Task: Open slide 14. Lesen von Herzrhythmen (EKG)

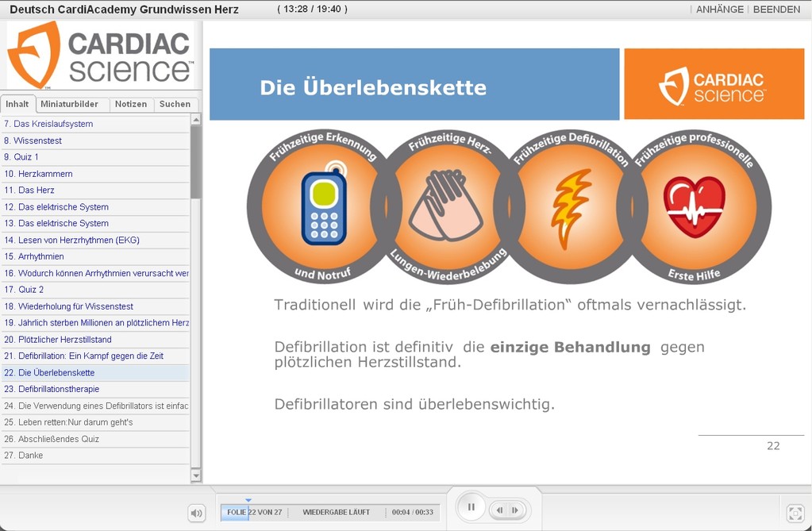Action: 95,240
